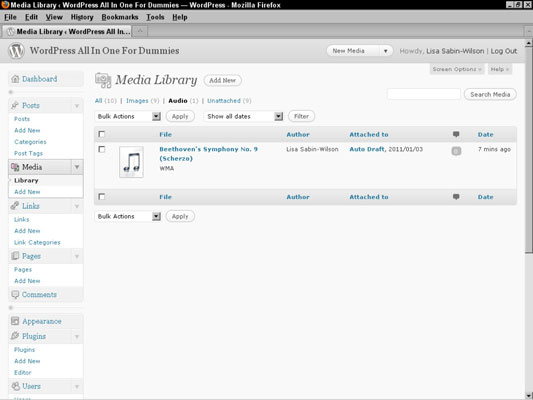Open the top Bulk Actions dropdown
Image resolution: width=533 pixels, height=400 pixels.
pyautogui.click(x=128, y=116)
